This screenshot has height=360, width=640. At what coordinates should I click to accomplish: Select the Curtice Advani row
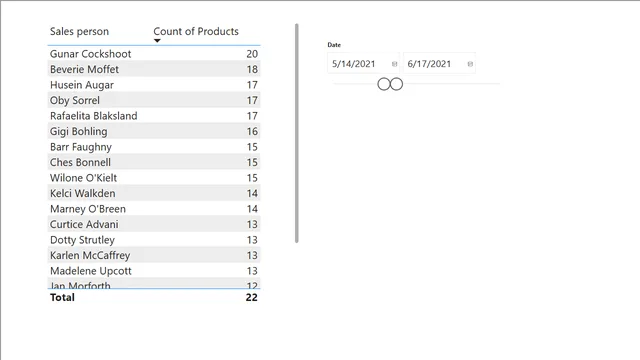click(x=154, y=224)
